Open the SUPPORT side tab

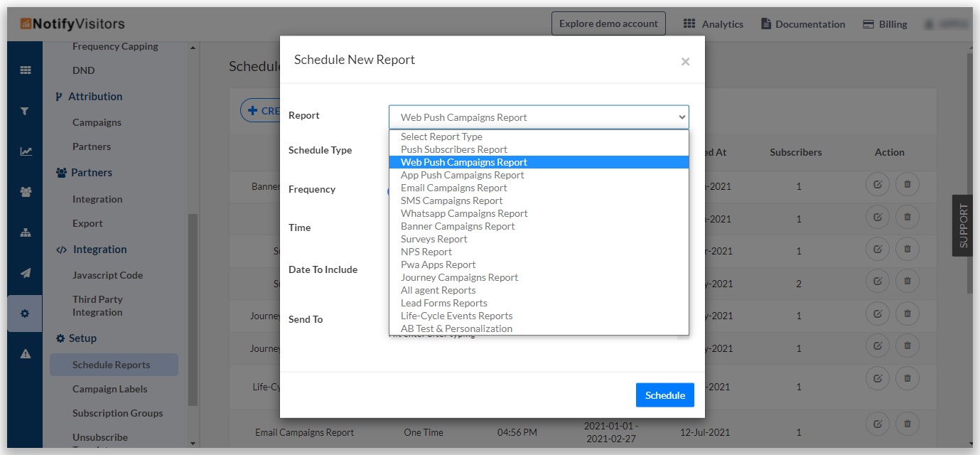click(963, 225)
